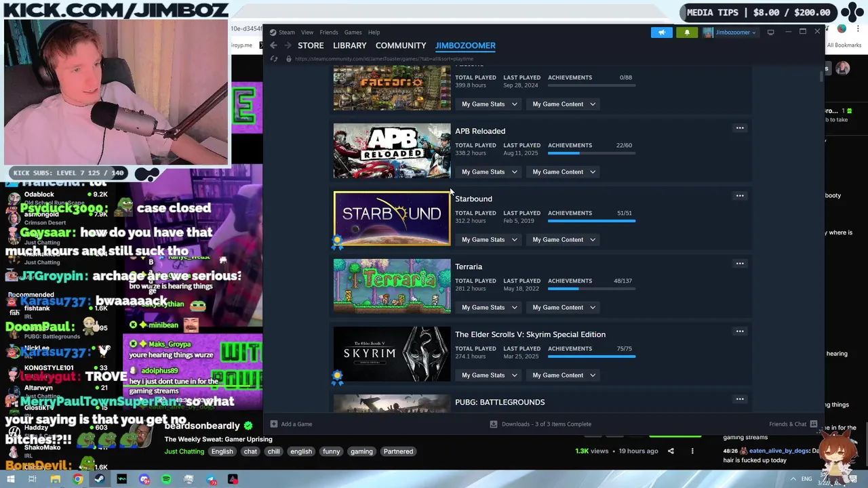Open the Starbound game title link

pyautogui.click(x=473, y=199)
